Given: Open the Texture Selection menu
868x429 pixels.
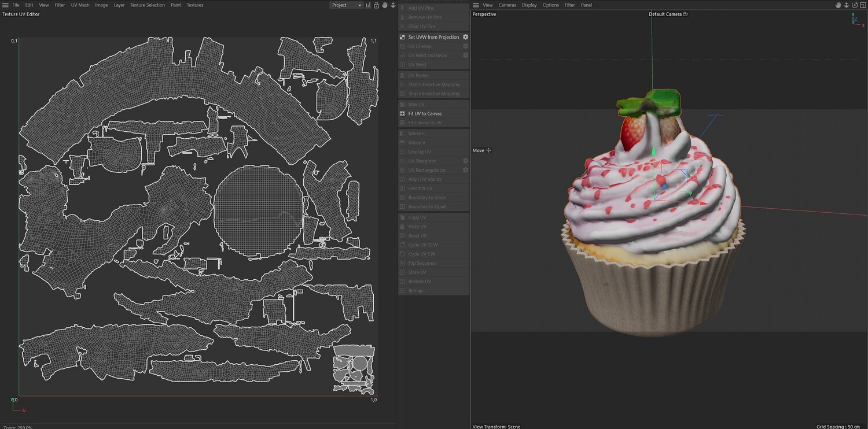Looking at the screenshot, I should pos(148,5).
